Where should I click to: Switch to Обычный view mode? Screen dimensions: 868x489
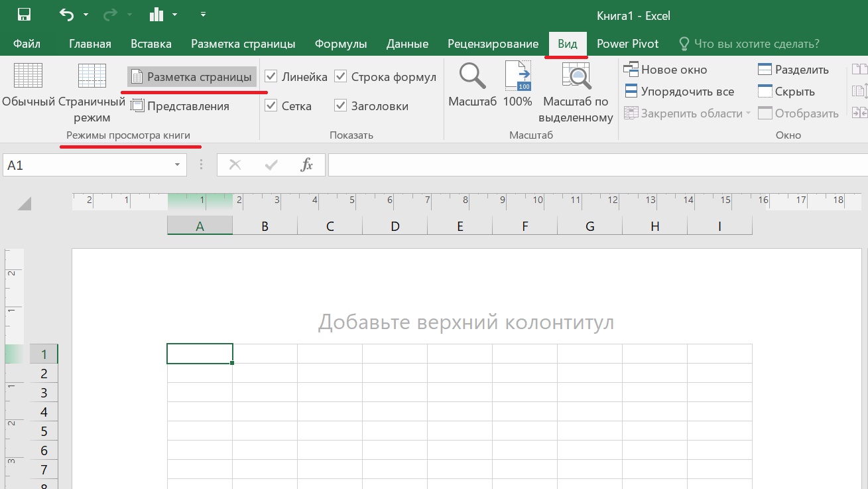tap(28, 86)
